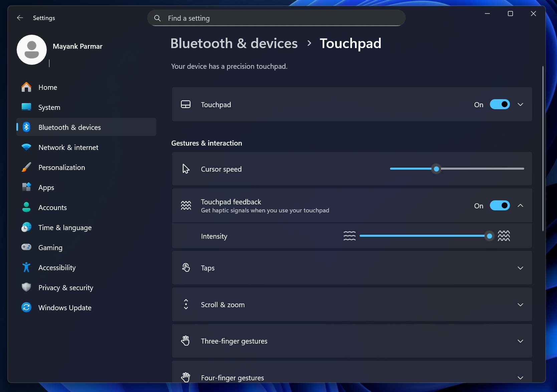Image resolution: width=557 pixels, height=392 pixels.
Task: Click the haptic waves icon beside Touchpad feedback
Action: click(x=186, y=205)
